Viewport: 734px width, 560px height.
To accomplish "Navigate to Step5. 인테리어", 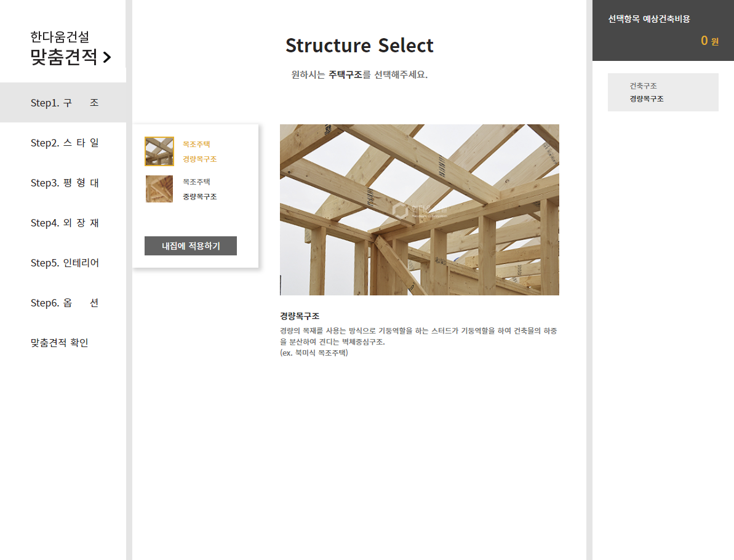I will click(64, 263).
